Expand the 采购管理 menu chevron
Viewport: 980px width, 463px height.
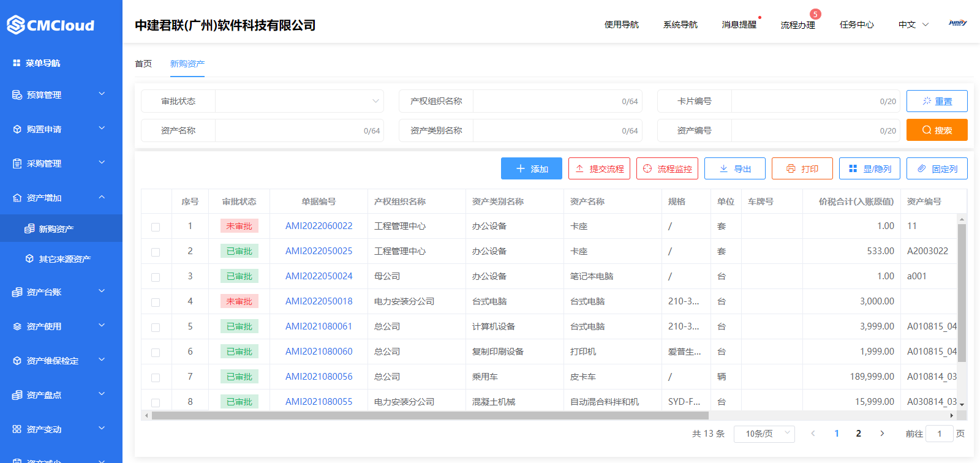102,162
